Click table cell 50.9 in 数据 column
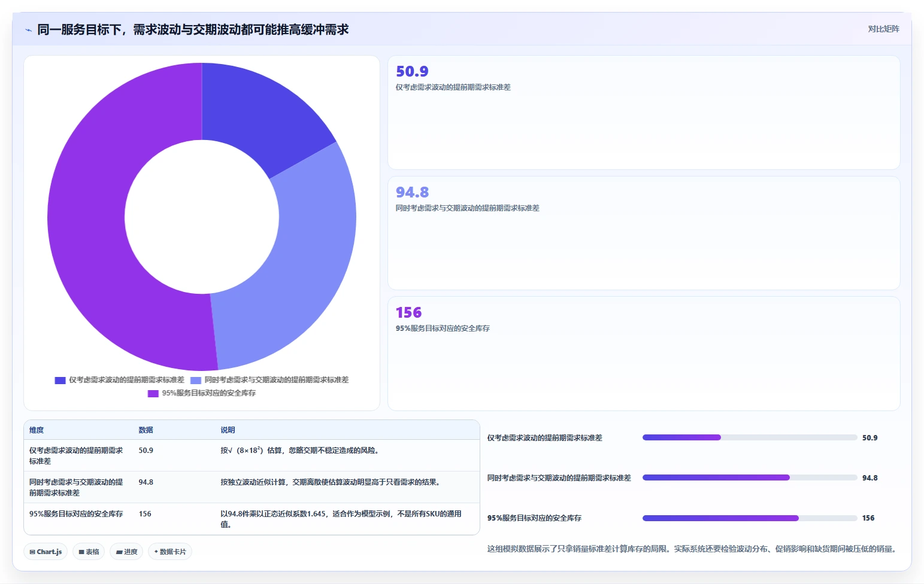This screenshot has width=924, height=584. tap(146, 451)
